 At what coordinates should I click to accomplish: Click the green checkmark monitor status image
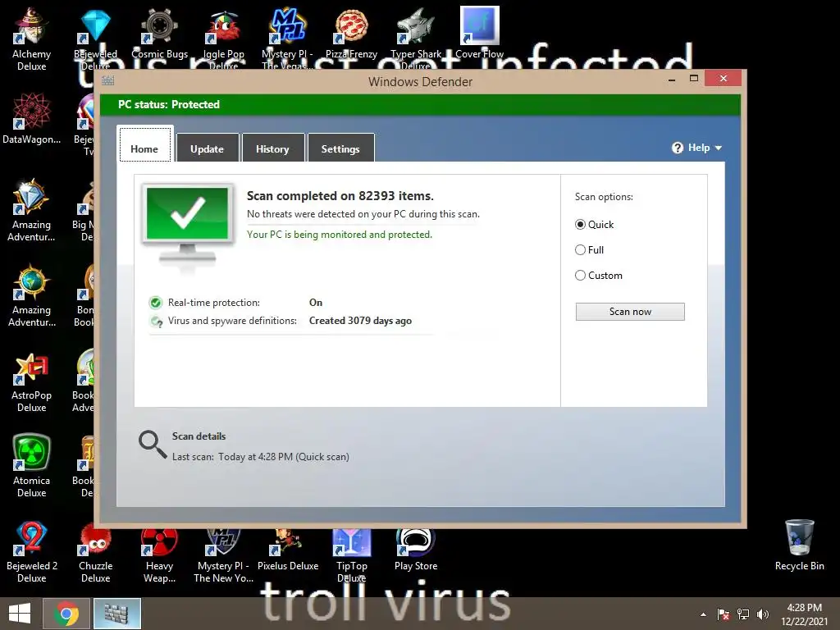pyautogui.click(x=188, y=224)
